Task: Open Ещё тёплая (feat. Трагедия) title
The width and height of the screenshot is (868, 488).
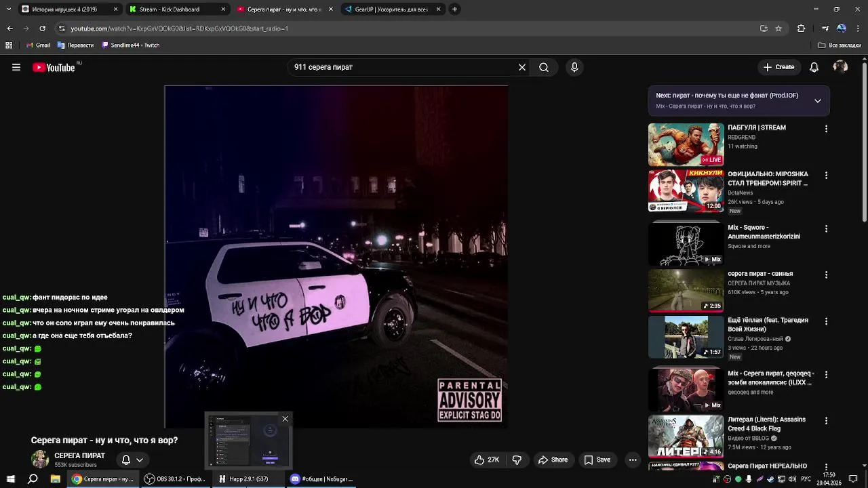Action: click(768, 324)
